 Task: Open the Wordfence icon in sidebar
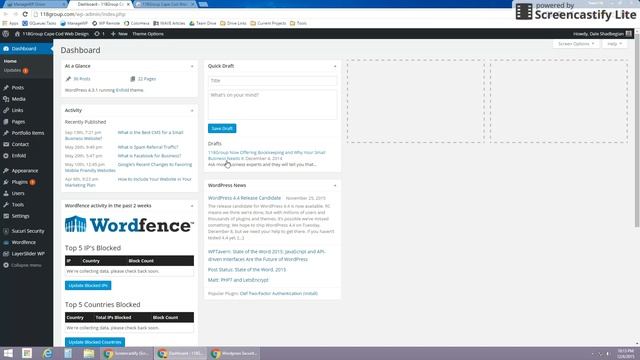(6, 242)
